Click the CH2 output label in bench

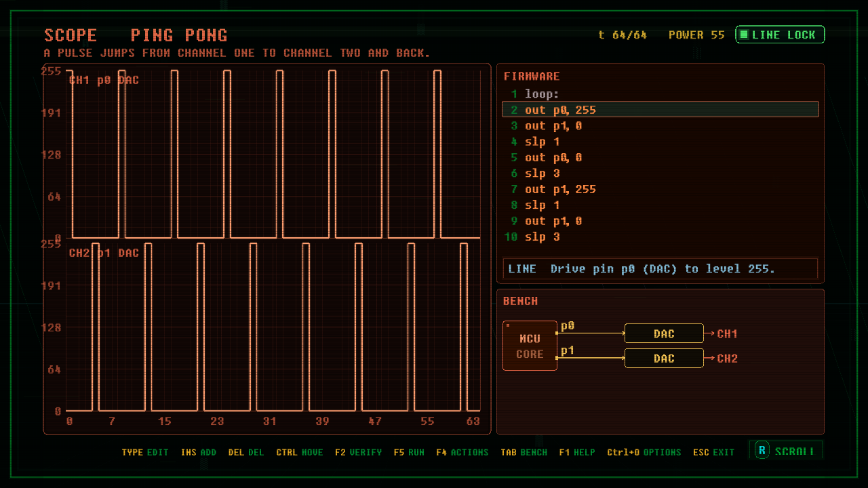(x=727, y=359)
